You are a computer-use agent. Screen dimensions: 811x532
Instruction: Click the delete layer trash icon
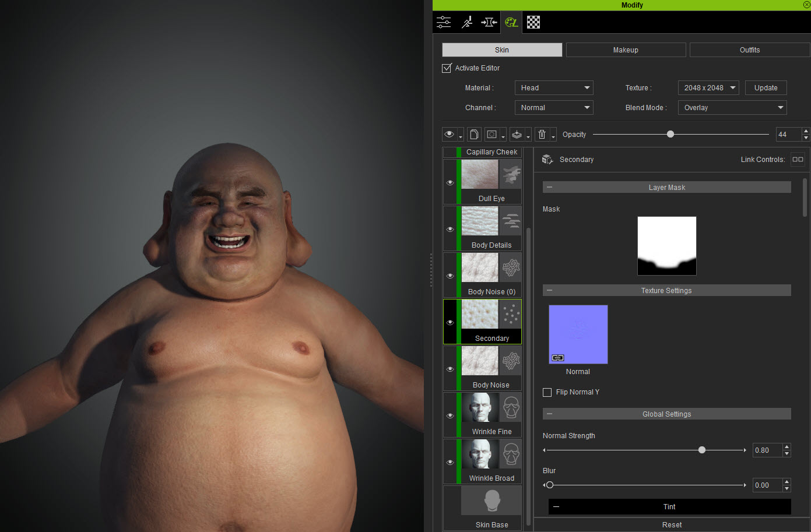[x=542, y=135]
